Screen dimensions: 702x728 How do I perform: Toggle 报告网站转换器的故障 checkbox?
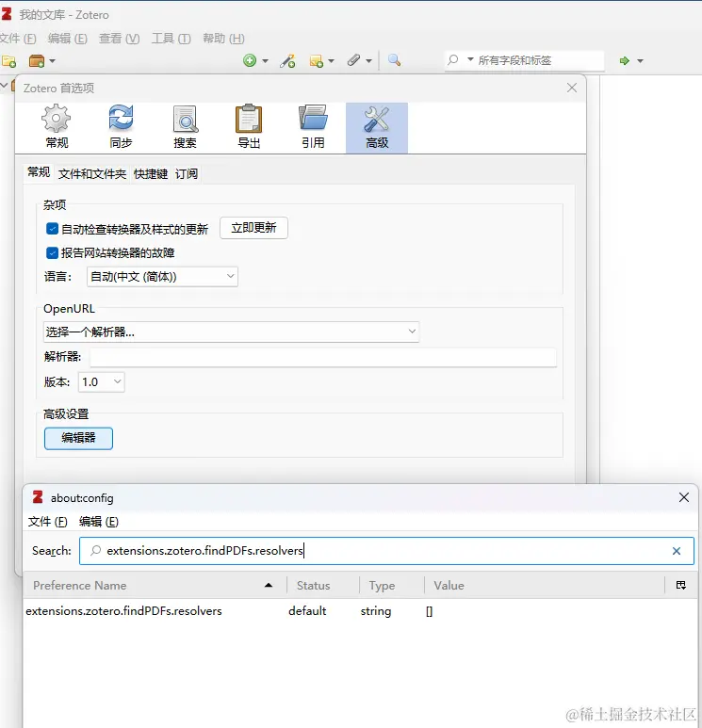(52, 252)
